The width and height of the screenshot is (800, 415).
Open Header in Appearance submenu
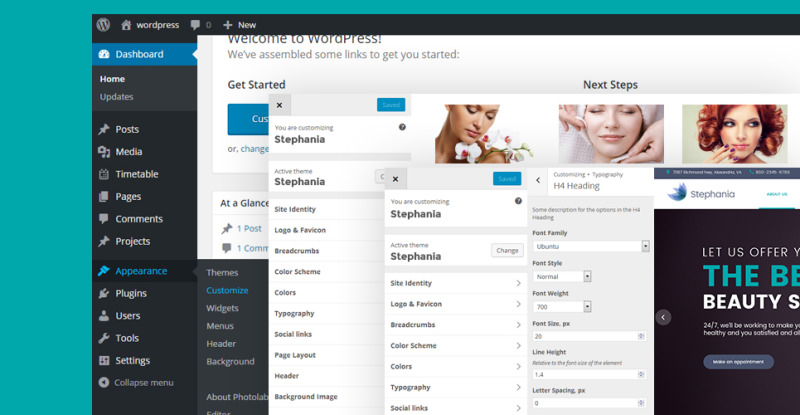pos(221,344)
